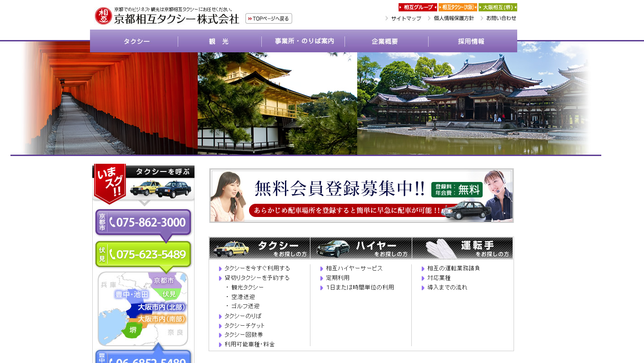Open the 相互の運転業務請負 link

click(x=454, y=268)
